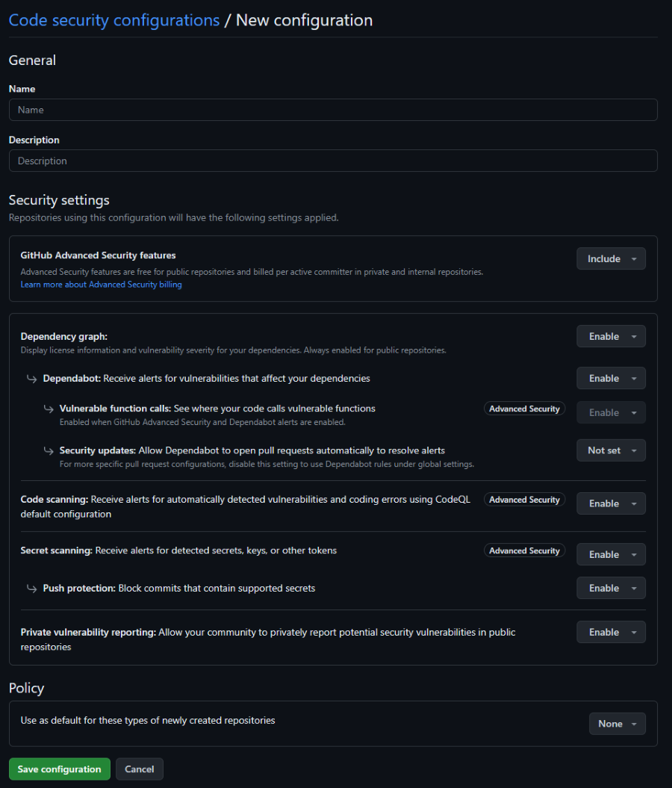Click the sub-item arrow icon beside Security updates
The height and width of the screenshot is (788, 672).
49,451
